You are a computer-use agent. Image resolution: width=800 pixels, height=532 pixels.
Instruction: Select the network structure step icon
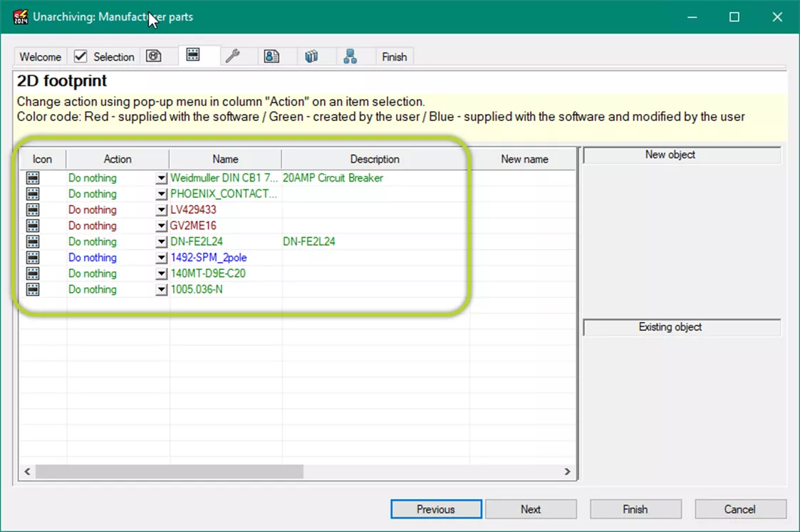(352, 56)
